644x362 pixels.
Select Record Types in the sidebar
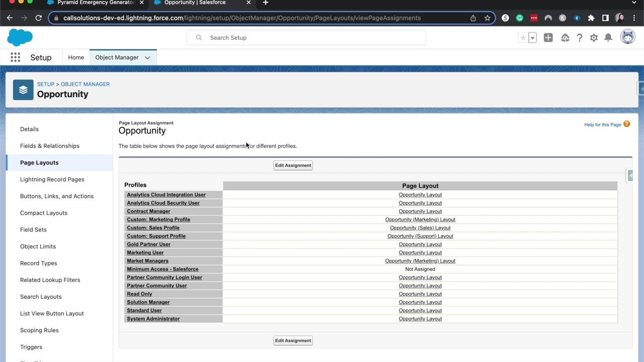point(39,263)
